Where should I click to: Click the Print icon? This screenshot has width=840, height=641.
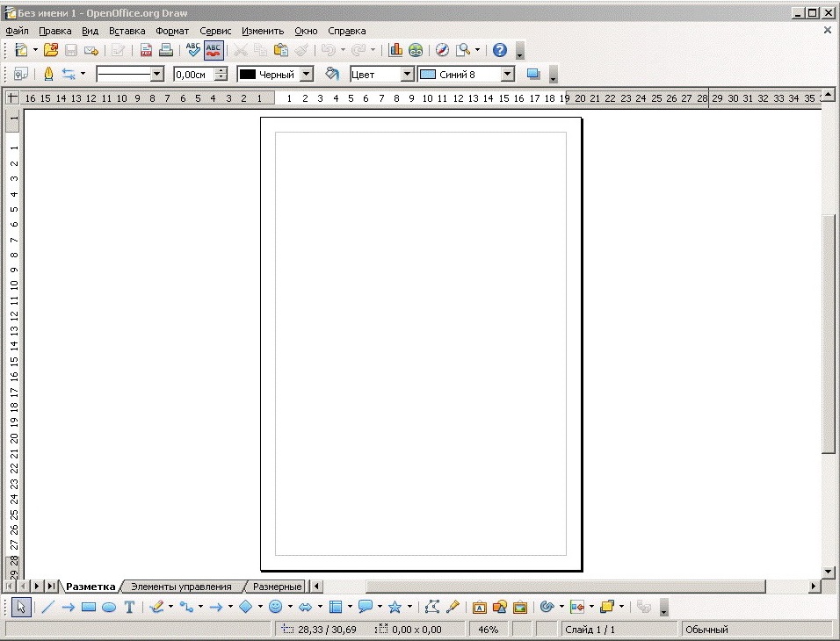click(x=166, y=50)
